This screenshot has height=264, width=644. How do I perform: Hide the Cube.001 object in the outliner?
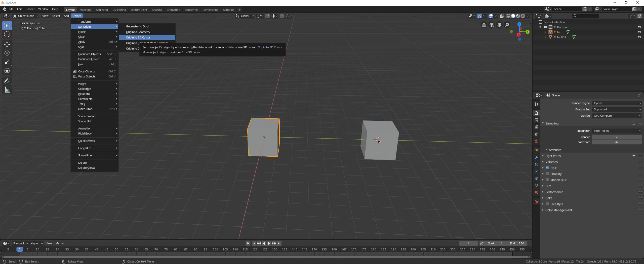click(639, 37)
